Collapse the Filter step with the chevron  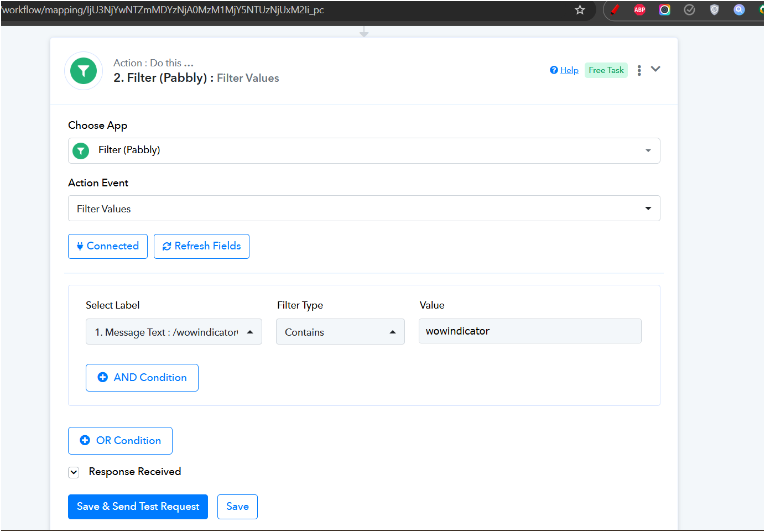pyautogui.click(x=655, y=69)
